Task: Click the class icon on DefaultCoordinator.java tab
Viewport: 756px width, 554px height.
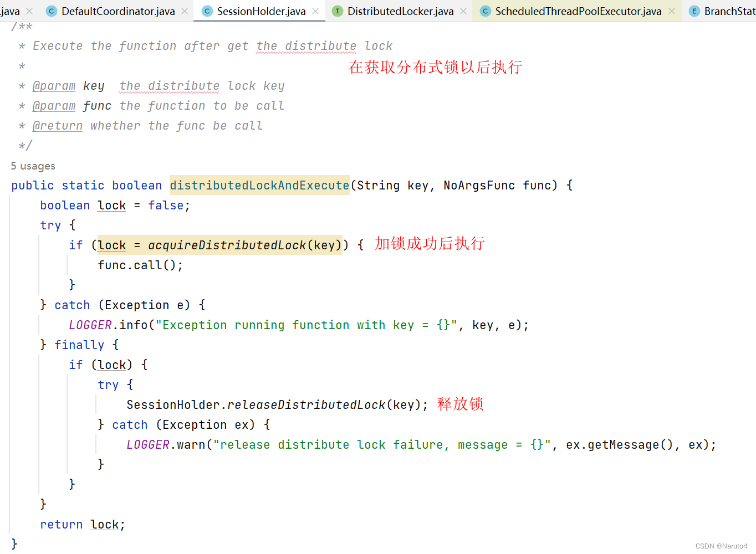Action: click(x=52, y=11)
